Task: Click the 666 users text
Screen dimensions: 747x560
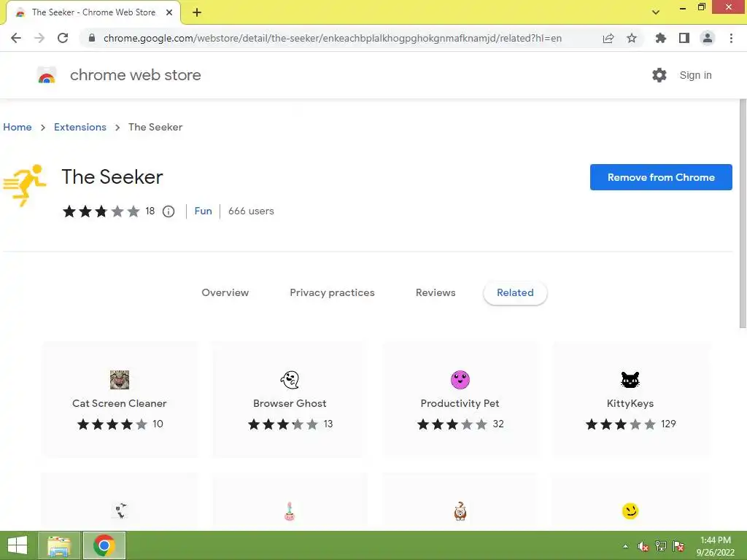Action: 251,211
